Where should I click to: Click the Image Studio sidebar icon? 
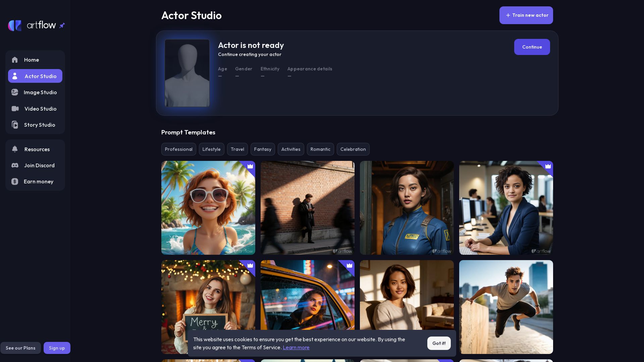[15, 92]
